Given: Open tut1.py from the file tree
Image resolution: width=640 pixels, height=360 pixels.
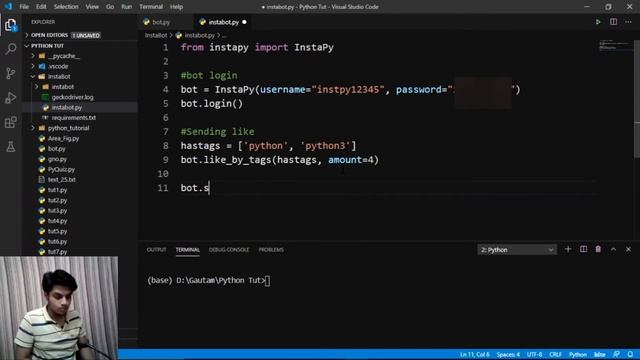Looking at the screenshot, I should pyautogui.click(x=57, y=190).
